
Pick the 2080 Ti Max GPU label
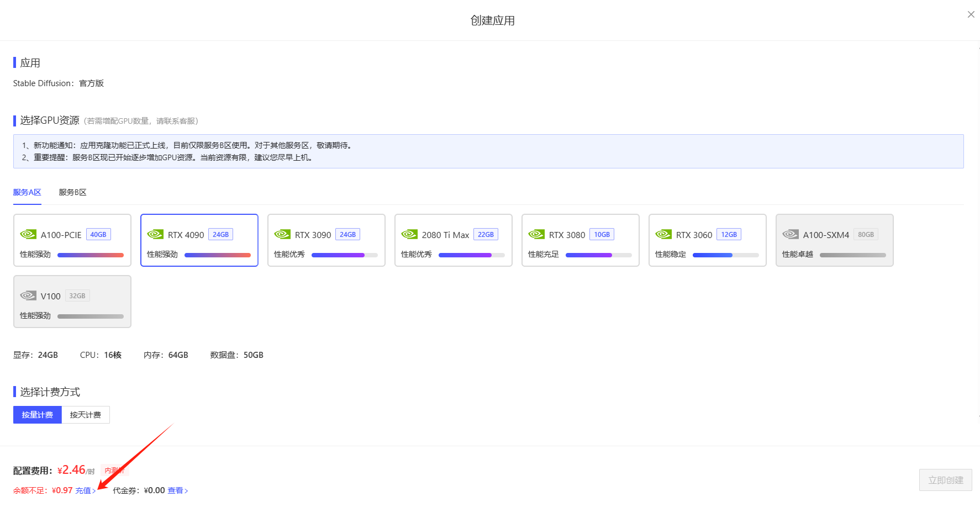[x=446, y=235]
